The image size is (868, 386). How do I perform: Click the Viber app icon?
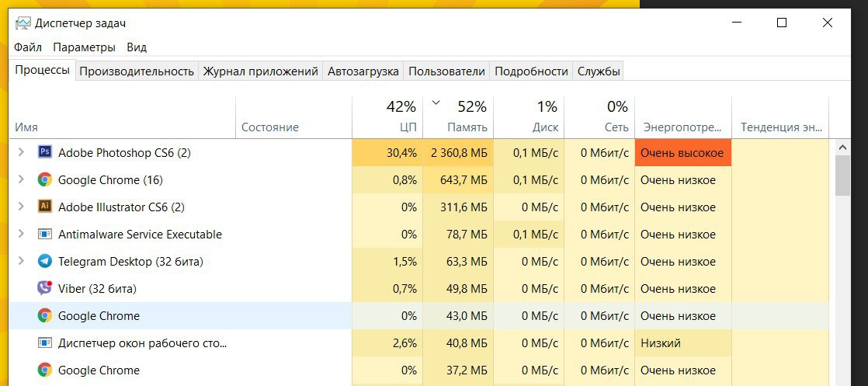click(45, 288)
